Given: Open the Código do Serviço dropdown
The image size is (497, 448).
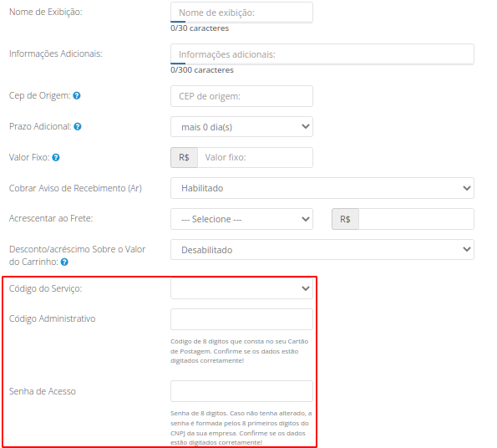Looking at the screenshot, I should 241,288.
